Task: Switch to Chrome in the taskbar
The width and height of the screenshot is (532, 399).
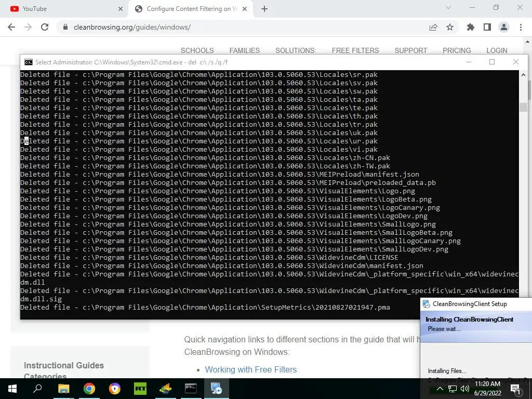Action: [89, 389]
